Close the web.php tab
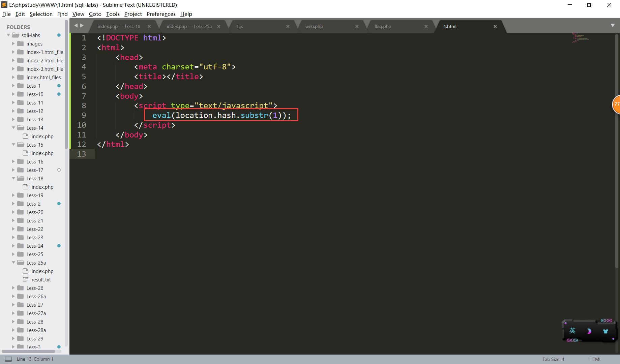Image resolution: width=620 pixels, height=364 pixels. coord(357,27)
